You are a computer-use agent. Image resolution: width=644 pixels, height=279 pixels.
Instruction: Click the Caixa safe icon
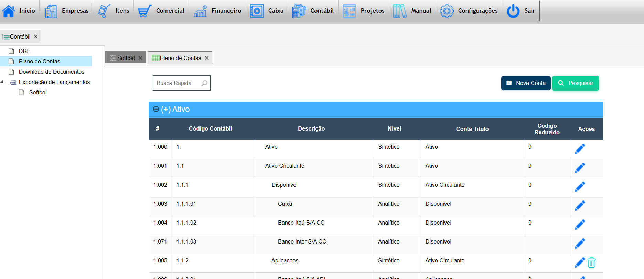tap(257, 11)
